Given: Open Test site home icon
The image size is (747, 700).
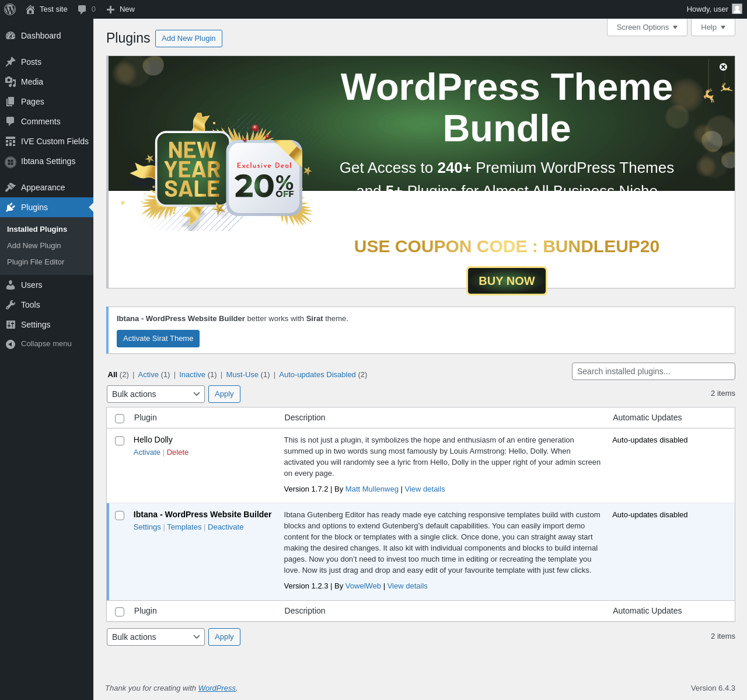Looking at the screenshot, I should click(x=30, y=9).
